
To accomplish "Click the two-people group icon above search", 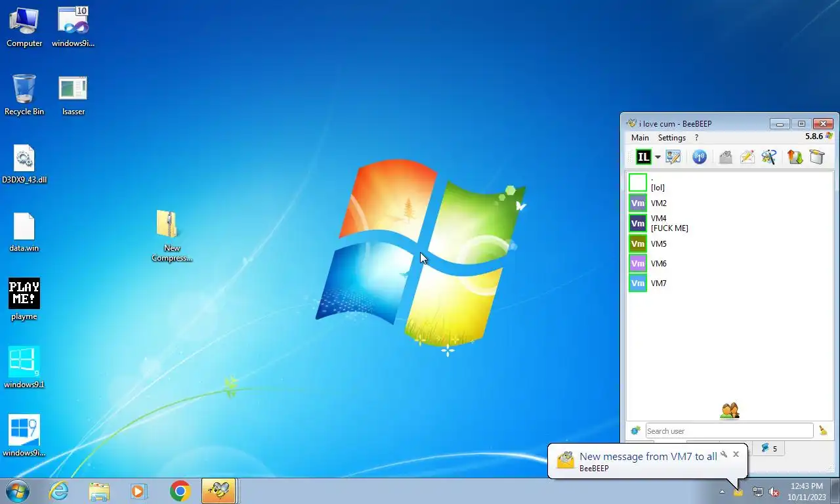I will (730, 411).
